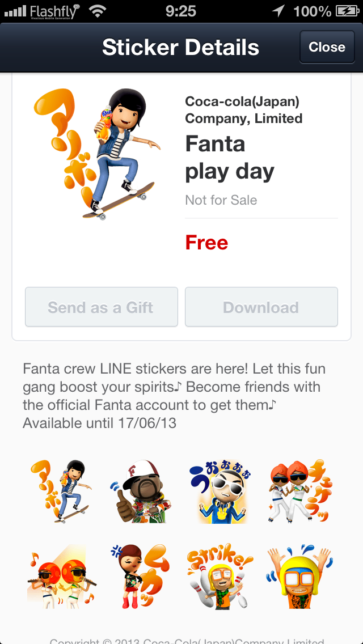Image resolution: width=363 pixels, height=644 pixels.
Task: Tap the battery icon in status bar
Action: 347,11
